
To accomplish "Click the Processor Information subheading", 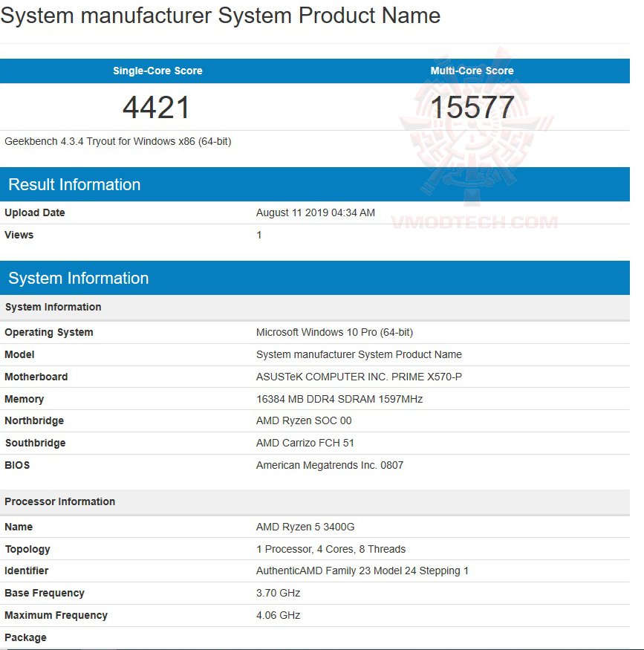I will click(x=59, y=502).
